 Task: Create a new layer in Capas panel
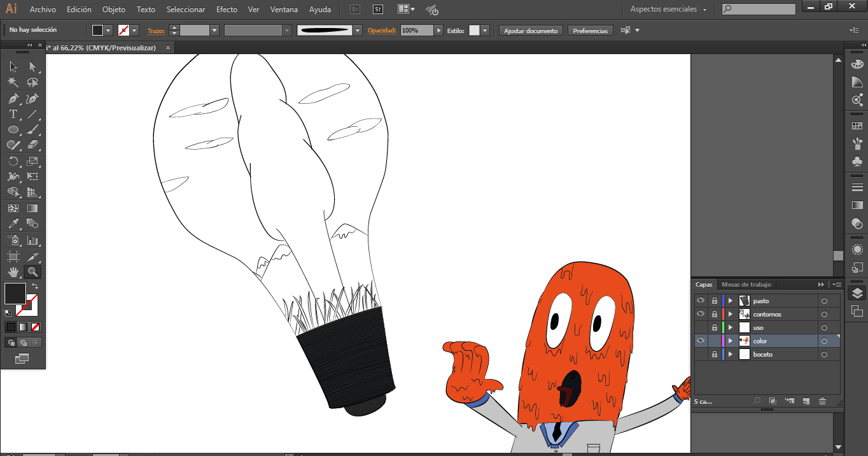coord(806,401)
